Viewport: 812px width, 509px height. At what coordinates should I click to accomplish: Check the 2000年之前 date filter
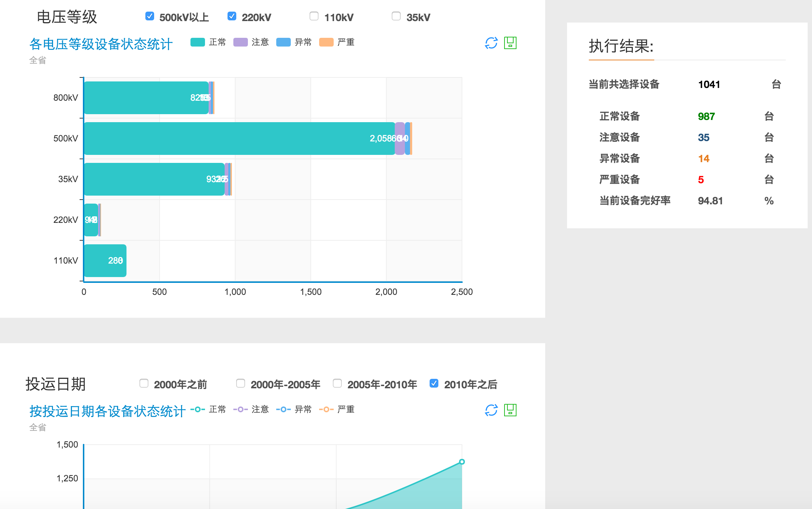(144, 384)
